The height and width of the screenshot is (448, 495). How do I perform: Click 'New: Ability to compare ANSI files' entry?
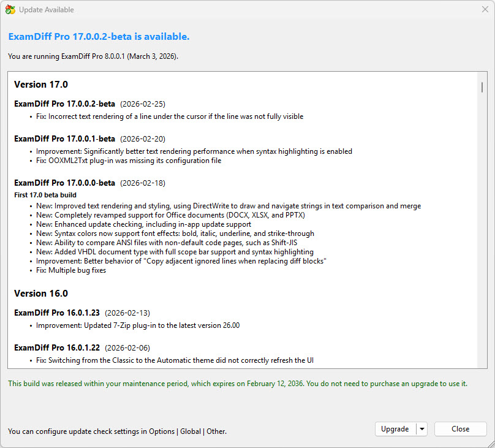pyautogui.click(x=167, y=243)
